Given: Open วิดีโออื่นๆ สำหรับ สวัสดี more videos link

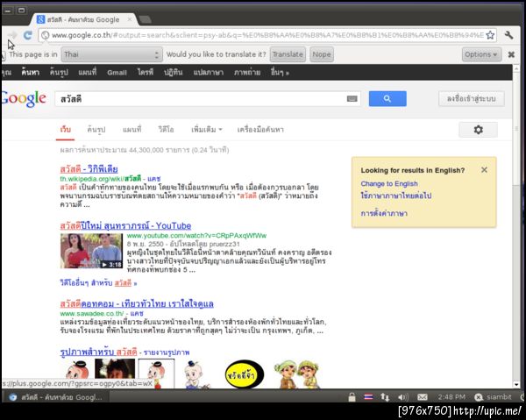Looking at the screenshot, I should point(98,283).
